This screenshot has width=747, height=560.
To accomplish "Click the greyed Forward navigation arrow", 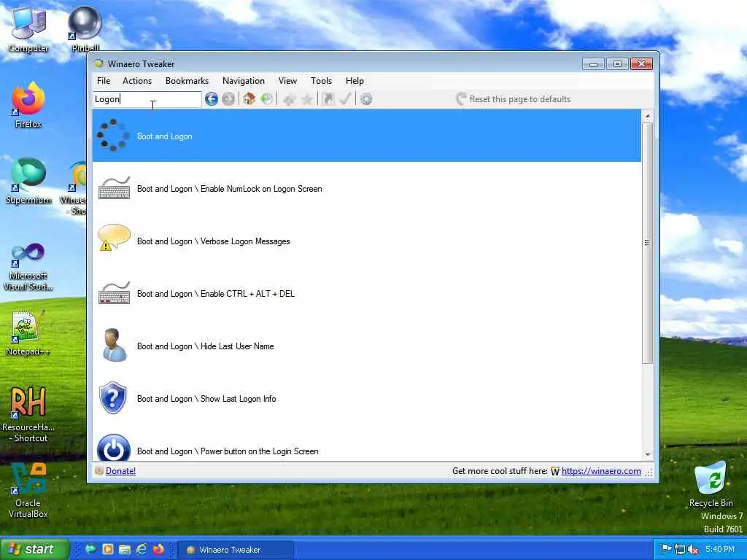I will pos(228,99).
